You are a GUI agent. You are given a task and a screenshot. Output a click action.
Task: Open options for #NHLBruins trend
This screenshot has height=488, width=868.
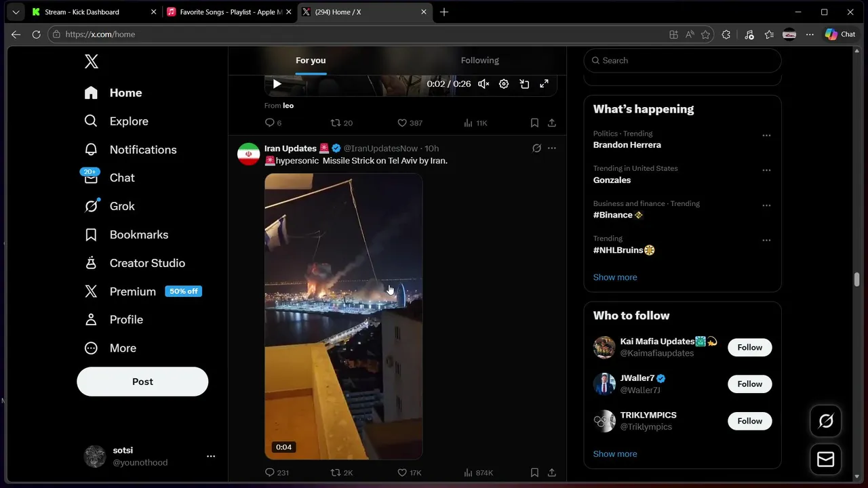click(x=766, y=241)
